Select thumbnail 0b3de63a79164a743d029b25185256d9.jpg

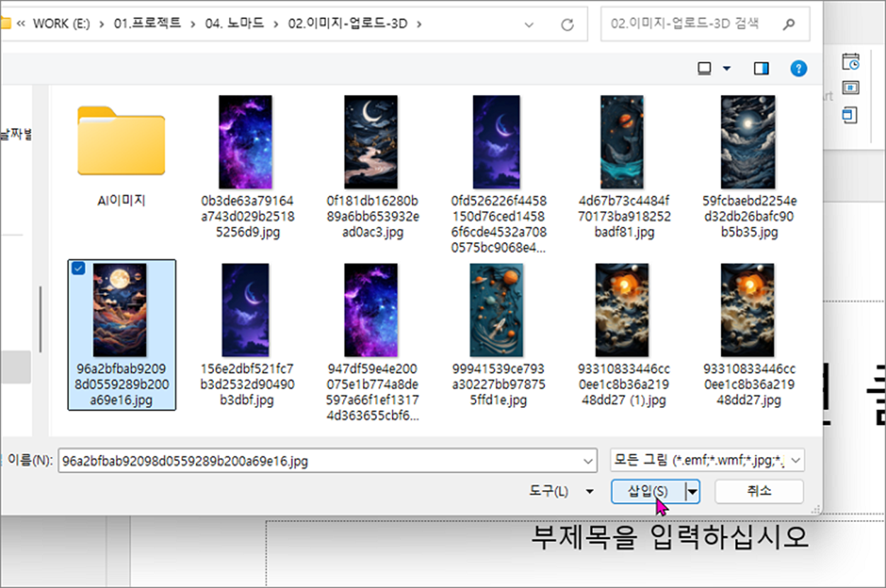pyautogui.click(x=245, y=141)
